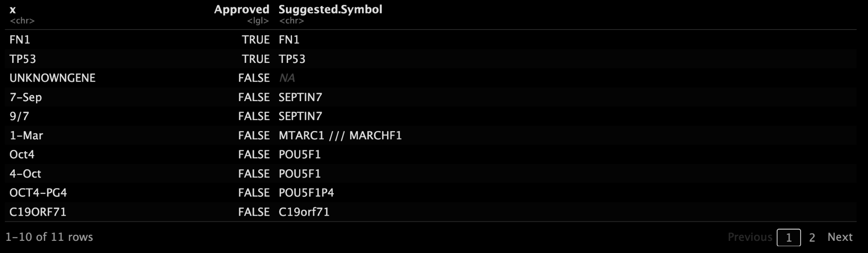Select the Oct4 row entry
This screenshot has height=253, width=868.
22,154
